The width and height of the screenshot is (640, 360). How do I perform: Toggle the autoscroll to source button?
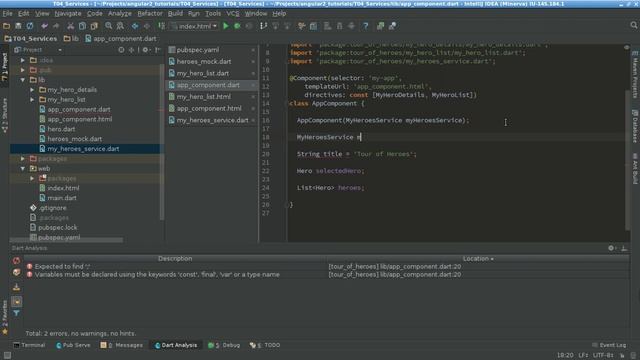[x=16, y=301]
